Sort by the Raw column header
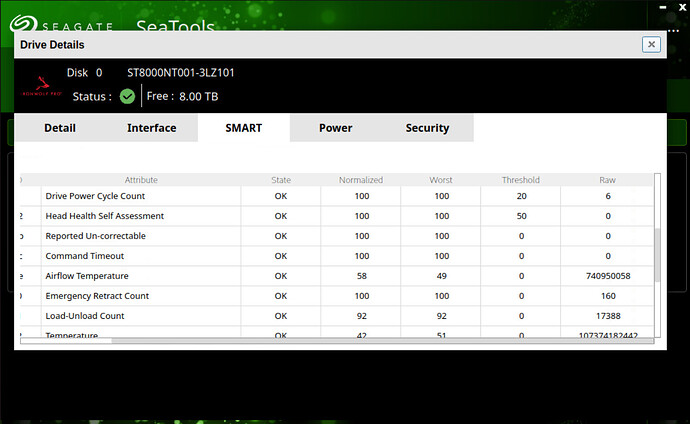The image size is (690, 424). (607, 180)
